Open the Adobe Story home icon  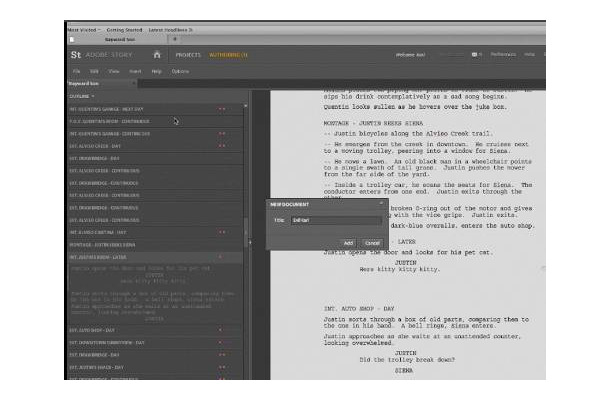(157, 55)
